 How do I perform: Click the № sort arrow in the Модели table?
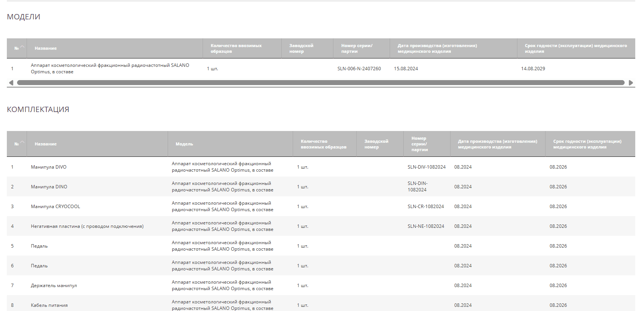point(22,47)
